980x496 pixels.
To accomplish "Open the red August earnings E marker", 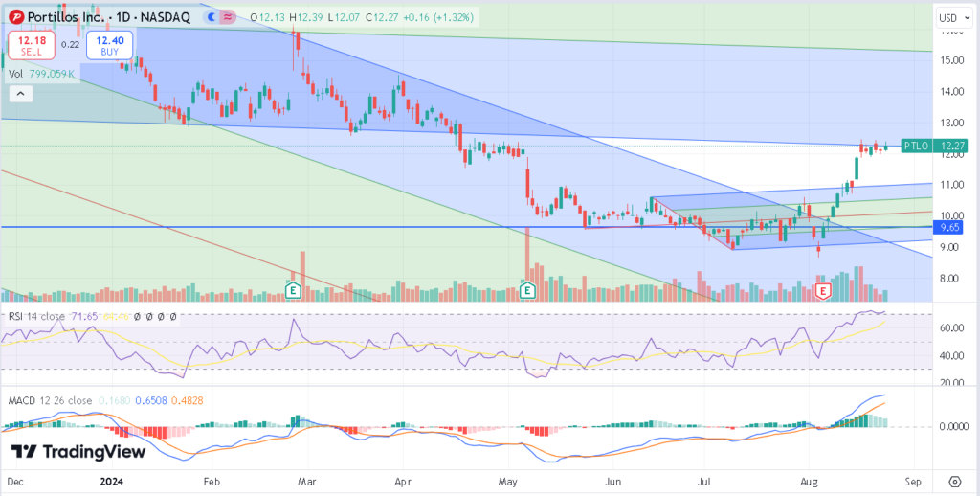I will click(x=823, y=290).
